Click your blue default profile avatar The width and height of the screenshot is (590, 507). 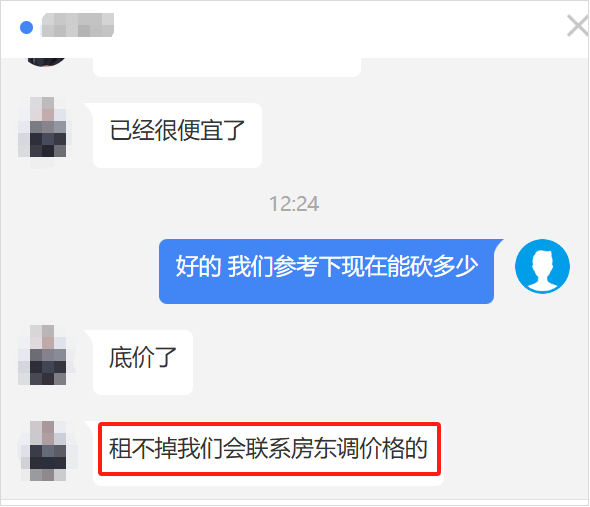(x=542, y=266)
